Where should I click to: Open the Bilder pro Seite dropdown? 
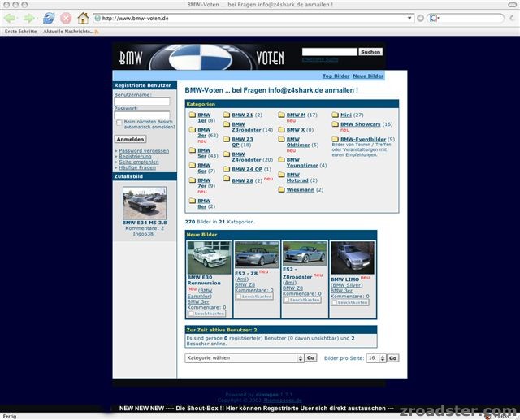point(376,358)
